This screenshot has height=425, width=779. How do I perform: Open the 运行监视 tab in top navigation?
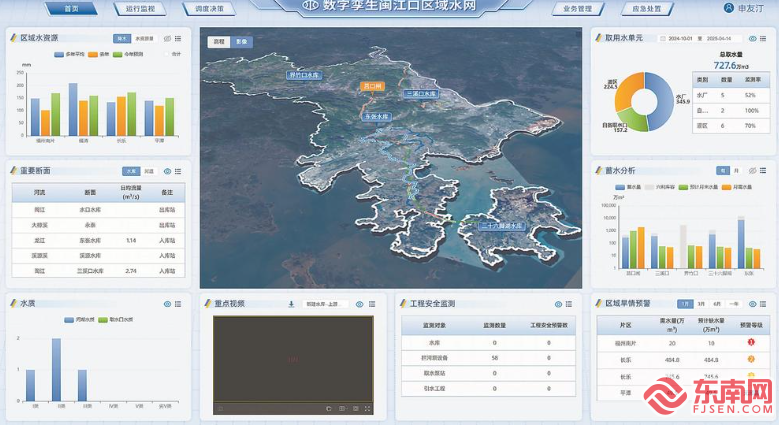click(x=140, y=8)
